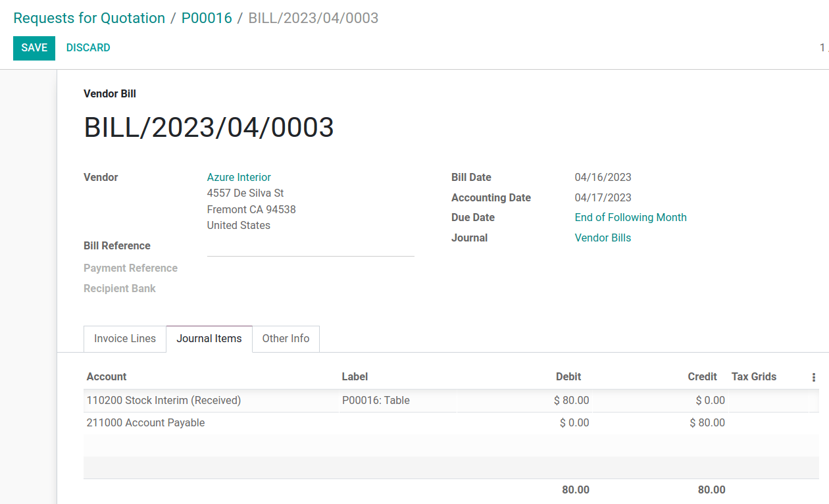This screenshot has height=504, width=829.
Task: Switch to the Invoice Lines tab
Action: click(124, 339)
